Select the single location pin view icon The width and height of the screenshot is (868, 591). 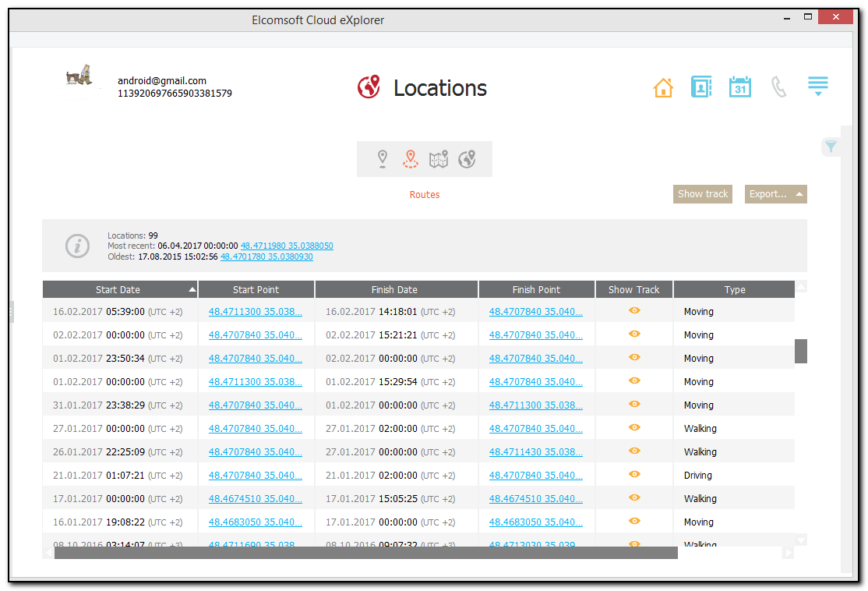coord(382,159)
